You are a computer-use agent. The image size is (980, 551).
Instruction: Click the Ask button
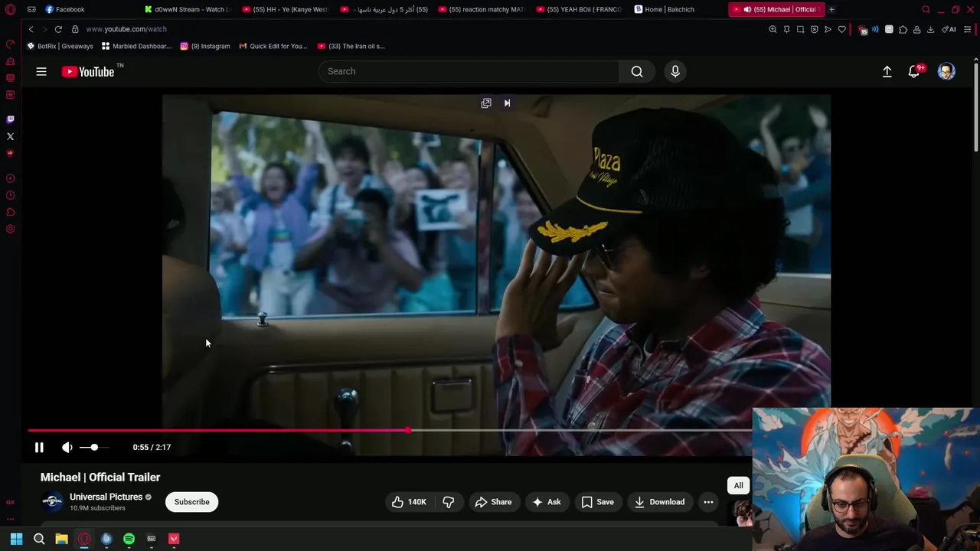coord(547,502)
